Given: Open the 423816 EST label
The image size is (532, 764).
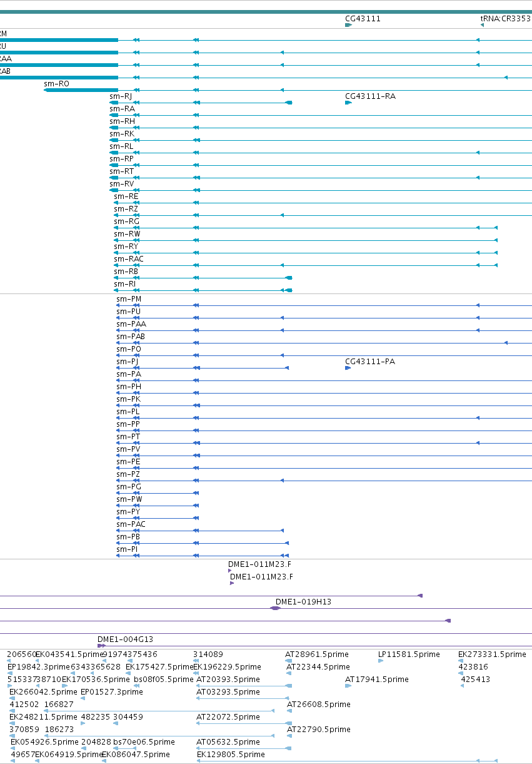Looking at the screenshot, I should click(474, 667).
